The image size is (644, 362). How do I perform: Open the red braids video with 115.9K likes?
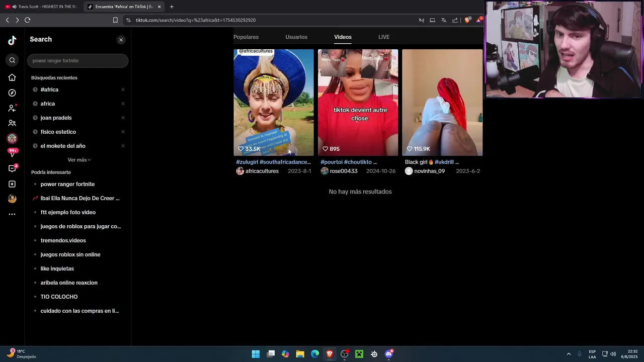coord(442,102)
